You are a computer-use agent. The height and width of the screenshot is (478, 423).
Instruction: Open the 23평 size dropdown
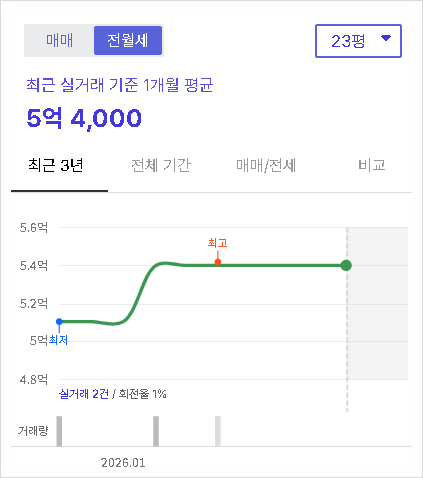pos(358,41)
